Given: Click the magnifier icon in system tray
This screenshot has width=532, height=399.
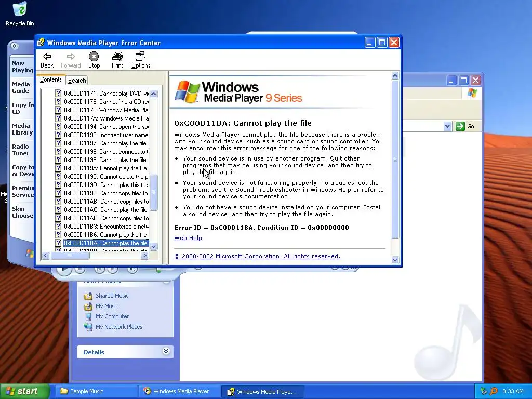Looking at the screenshot, I should pyautogui.click(x=494, y=391).
